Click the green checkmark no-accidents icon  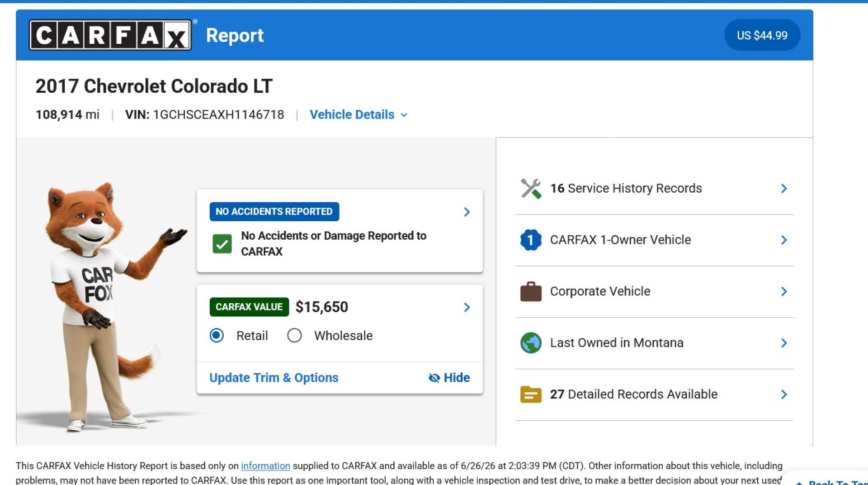[x=222, y=244]
